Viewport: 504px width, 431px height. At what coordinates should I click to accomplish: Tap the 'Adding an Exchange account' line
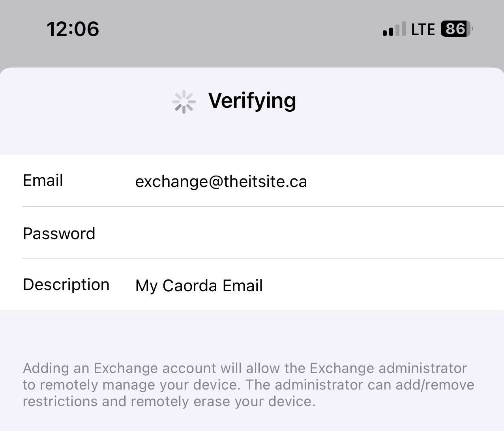(x=245, y=368)
